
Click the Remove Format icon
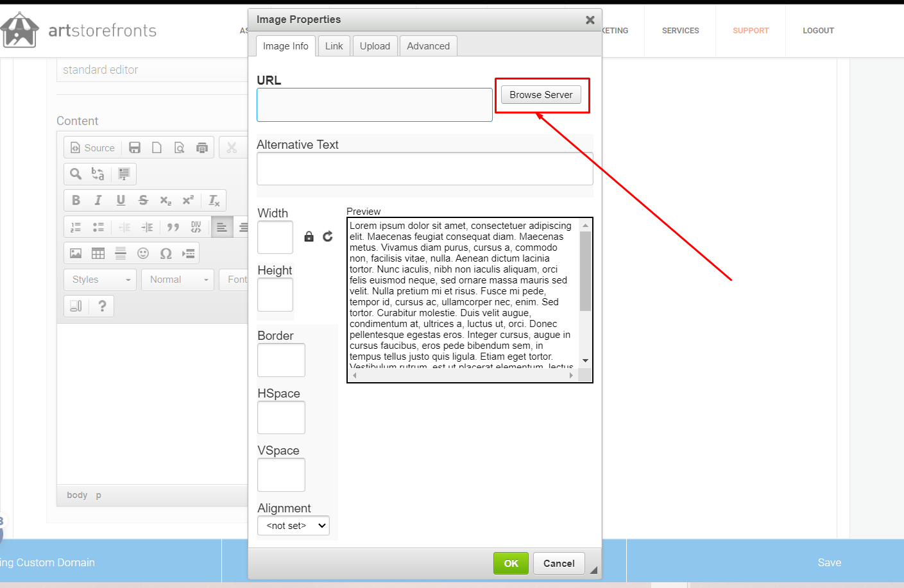[214, 200]
